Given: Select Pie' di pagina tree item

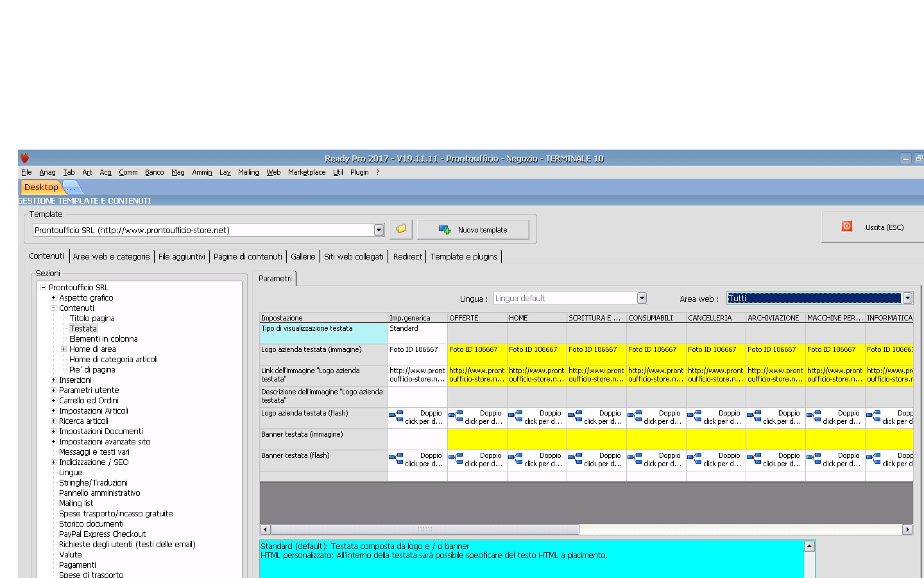Looking at the screenshot, I should click(92, 370).
